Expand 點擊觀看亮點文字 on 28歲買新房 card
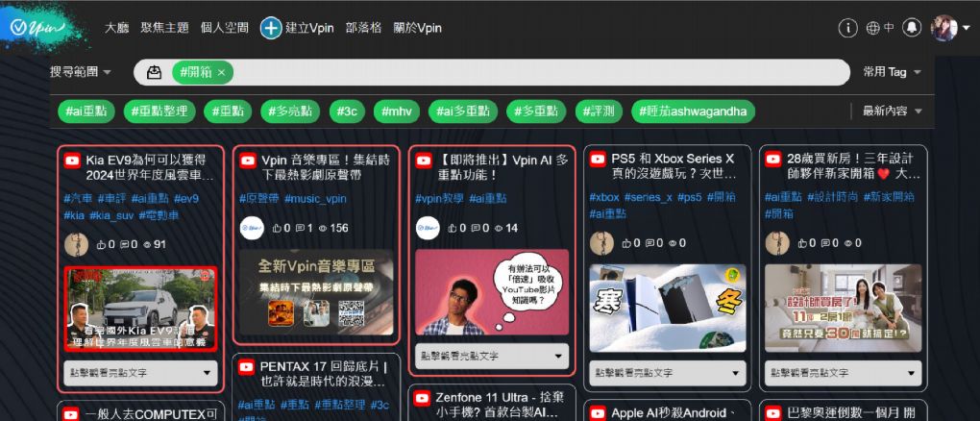980x421 pixels. pos(844,373)
